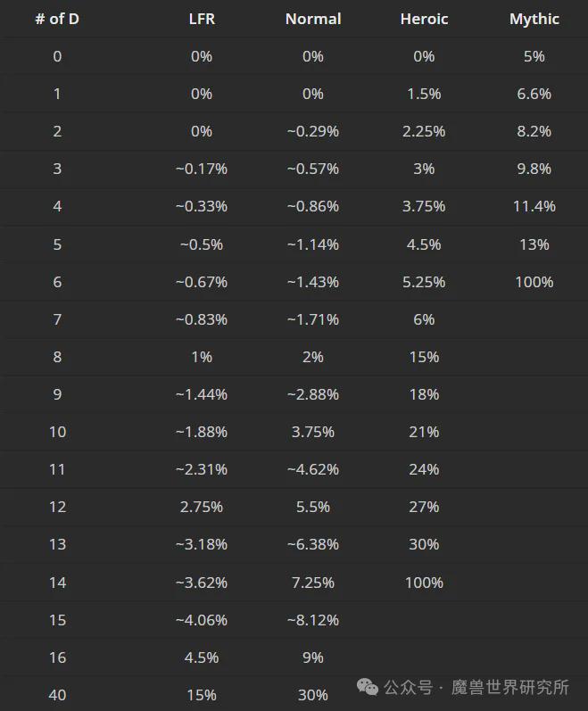The image size is (588, 711).
Task: Select the Heroic 2.25% cell
Action: pyautogui.click(x=424, y=131)
